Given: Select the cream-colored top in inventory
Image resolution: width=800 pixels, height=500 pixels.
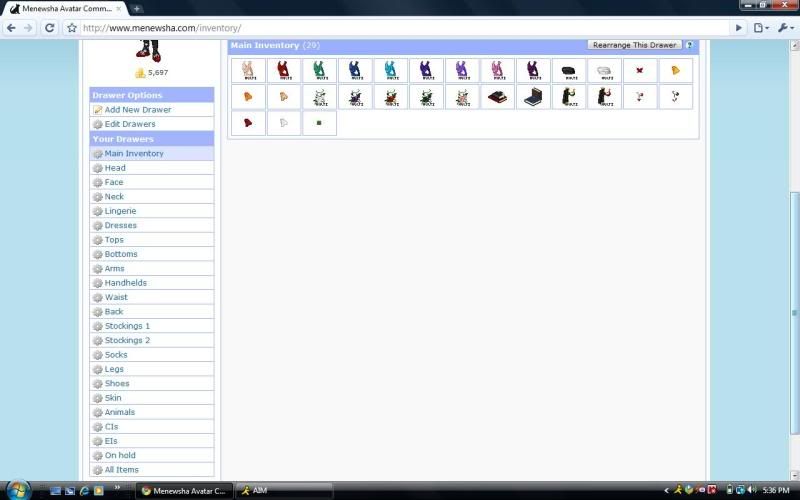Looking at the screenshot, I should 248,70.
